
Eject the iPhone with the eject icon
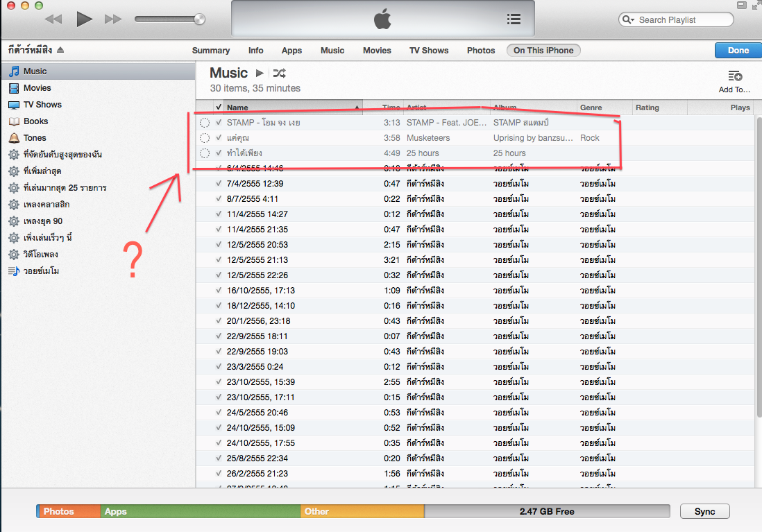click(60, 49)
